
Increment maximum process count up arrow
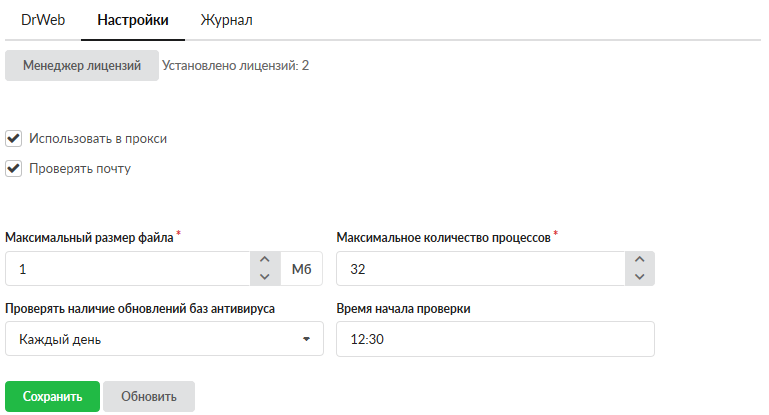point(640,260)
